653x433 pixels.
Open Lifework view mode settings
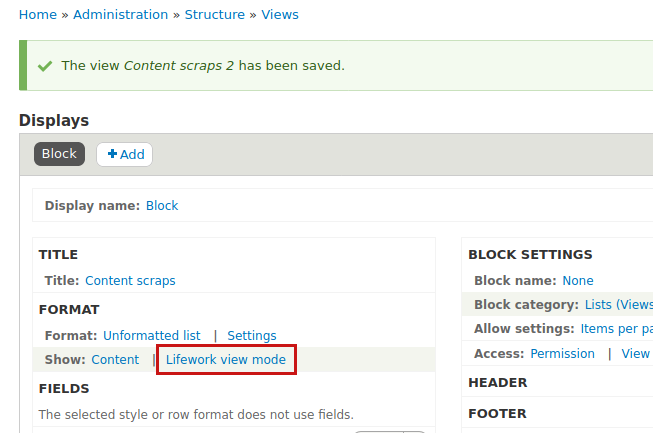pyautogui.click(x=226, y=360)
